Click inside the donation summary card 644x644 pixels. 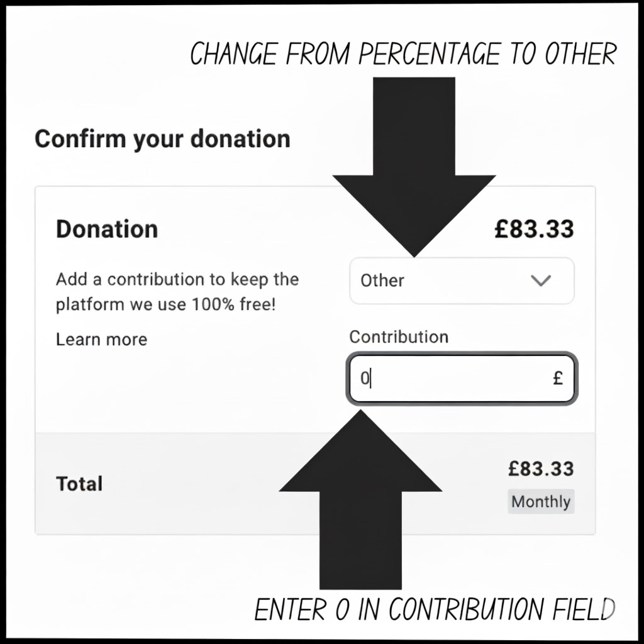pos(189,390)
